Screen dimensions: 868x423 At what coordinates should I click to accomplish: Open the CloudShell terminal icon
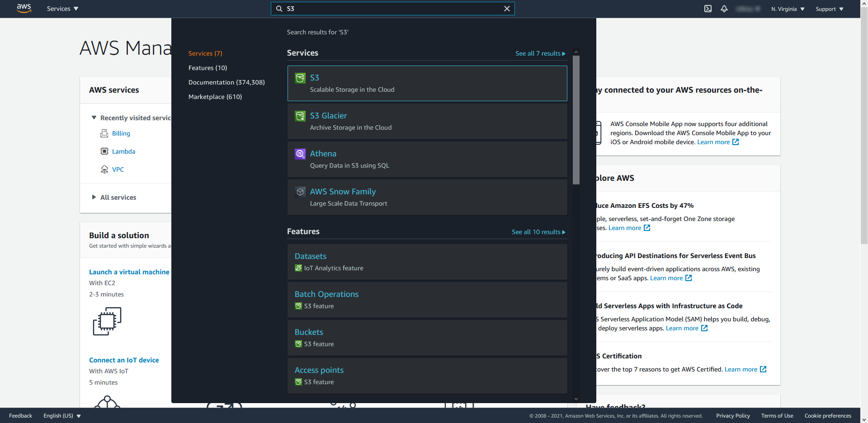click(x=708, y=9)
